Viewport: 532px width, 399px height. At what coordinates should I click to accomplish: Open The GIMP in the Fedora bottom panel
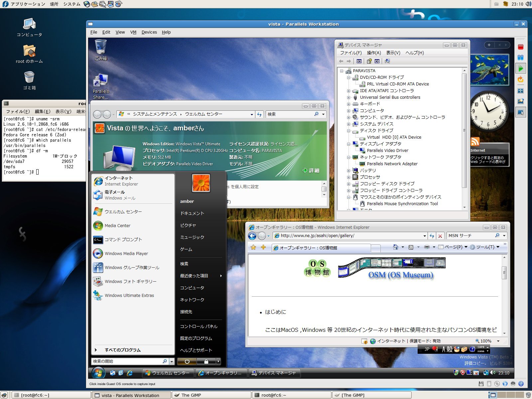click(211, 395)
